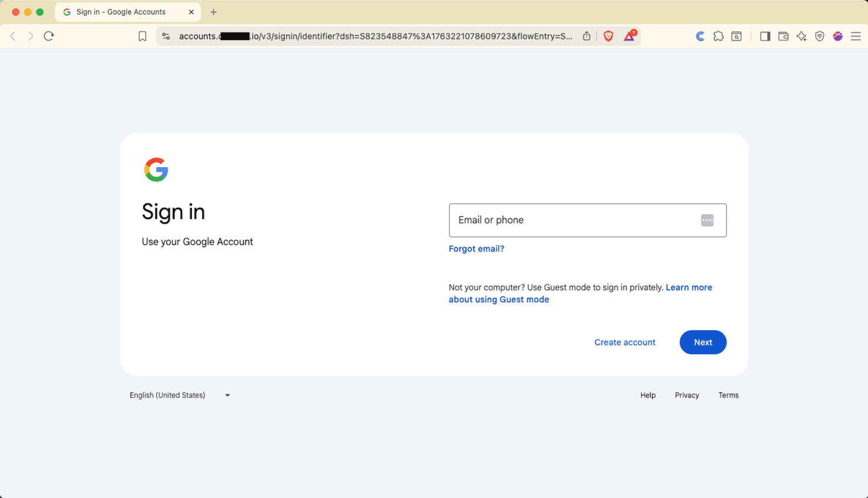Image resolution: width=868 pixels, height=498 pixels.
Task: Click the Google G logo
Action: (156, 170)
